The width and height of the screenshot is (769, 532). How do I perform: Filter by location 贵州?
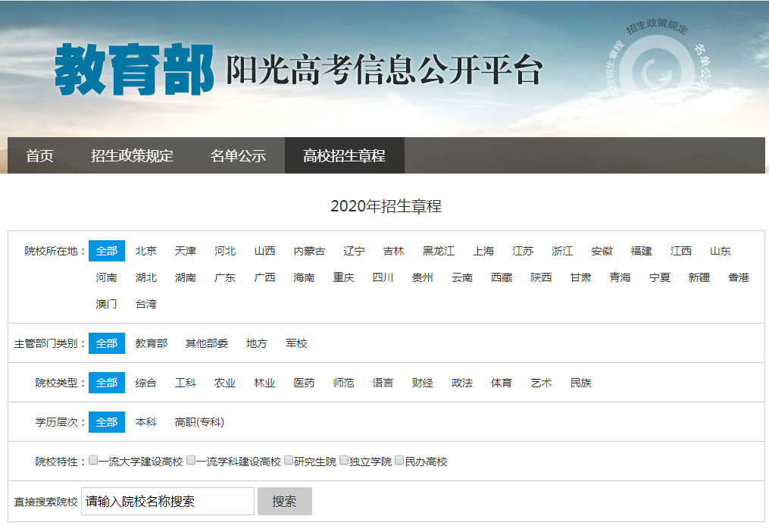(423, 277)
